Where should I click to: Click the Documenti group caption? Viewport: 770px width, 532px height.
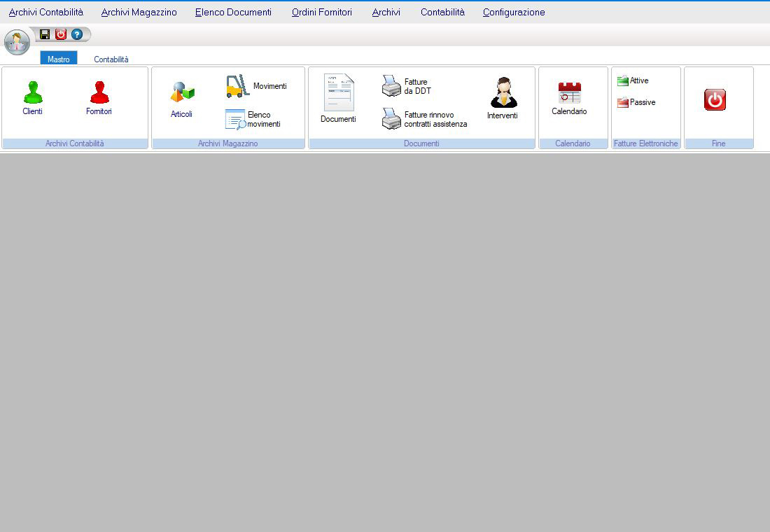pyautogui.click(x=421, y=143)
